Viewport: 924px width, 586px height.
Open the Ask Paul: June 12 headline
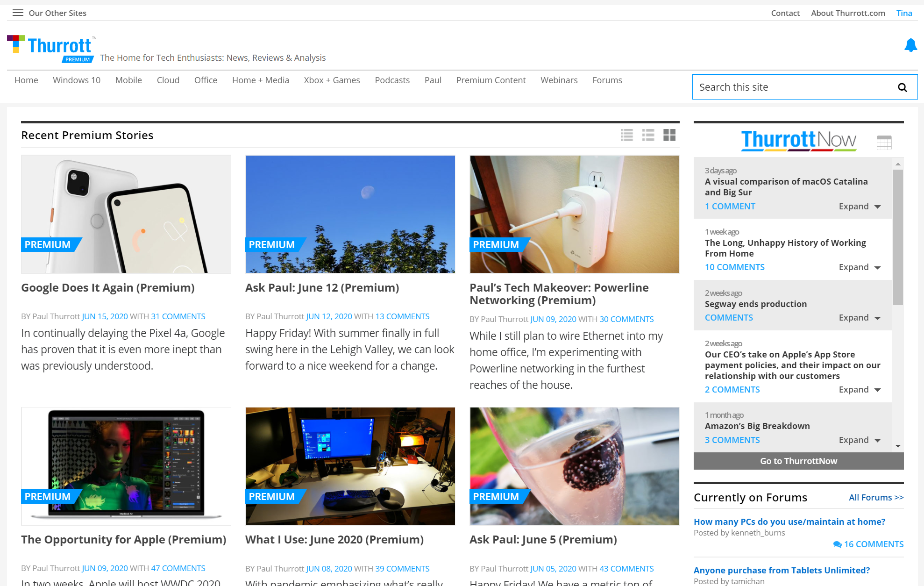tap(322, 288)
